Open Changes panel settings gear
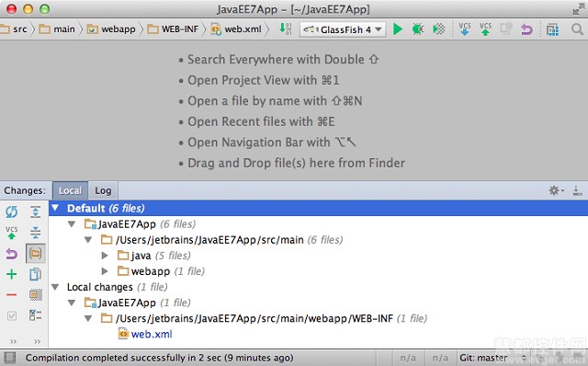Image resolution: width=588 pixels, height=366 pixels. [556, 190]
